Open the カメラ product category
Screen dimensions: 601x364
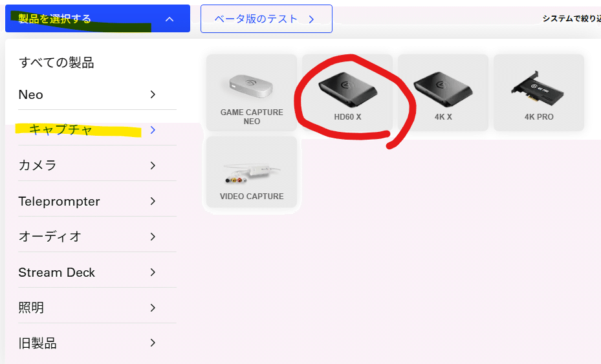click(97, 166)
